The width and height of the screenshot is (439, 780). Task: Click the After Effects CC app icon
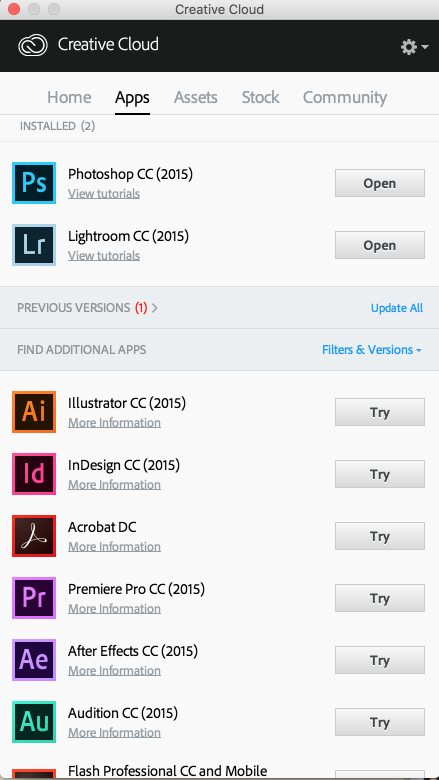[x=34, y=660]
